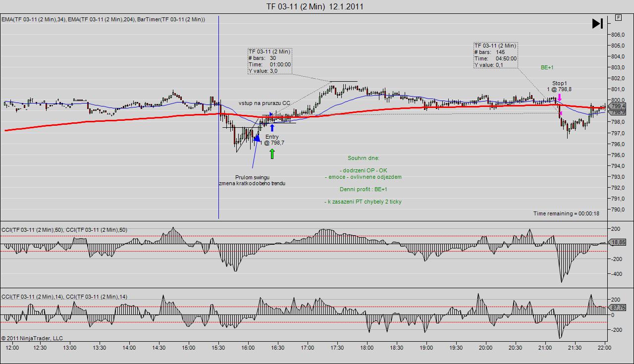The width and height of the screenshot is (634, 364).
Task: Click the -400 CCI scale label
Action: 616,274
